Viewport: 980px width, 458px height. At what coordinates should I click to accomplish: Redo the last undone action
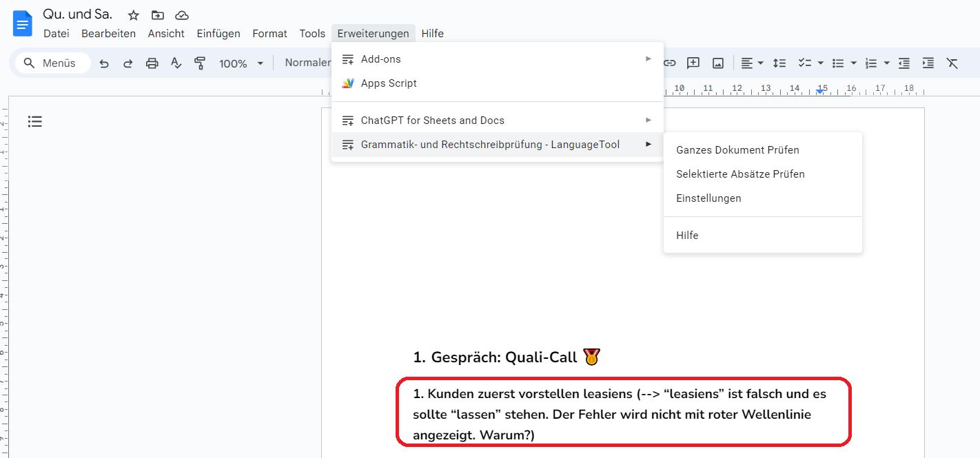(x=128, y=63)
